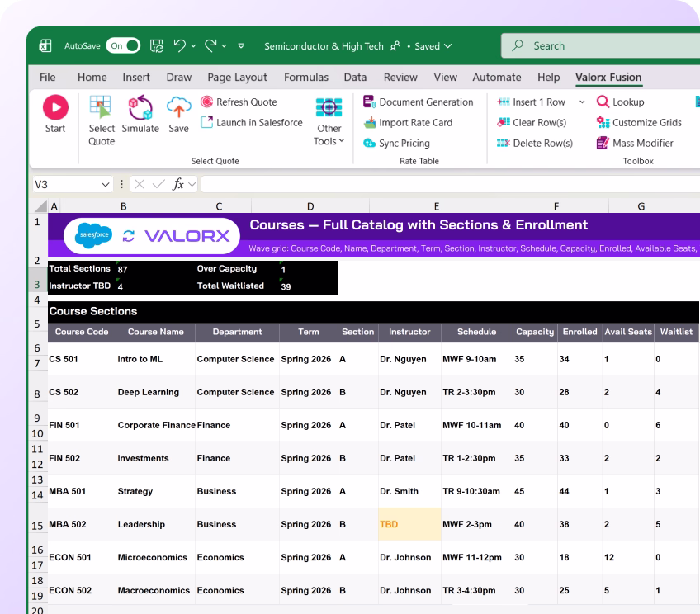Click the Lookup magnifier button

[621, 102]
